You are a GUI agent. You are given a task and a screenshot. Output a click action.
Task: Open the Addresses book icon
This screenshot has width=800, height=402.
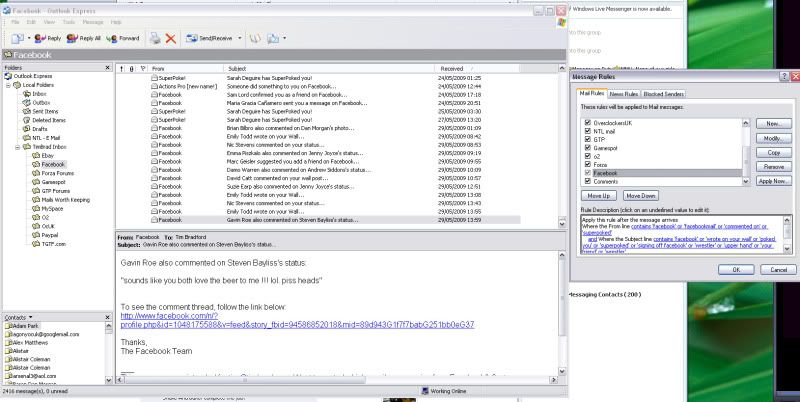tap(255, 38)
